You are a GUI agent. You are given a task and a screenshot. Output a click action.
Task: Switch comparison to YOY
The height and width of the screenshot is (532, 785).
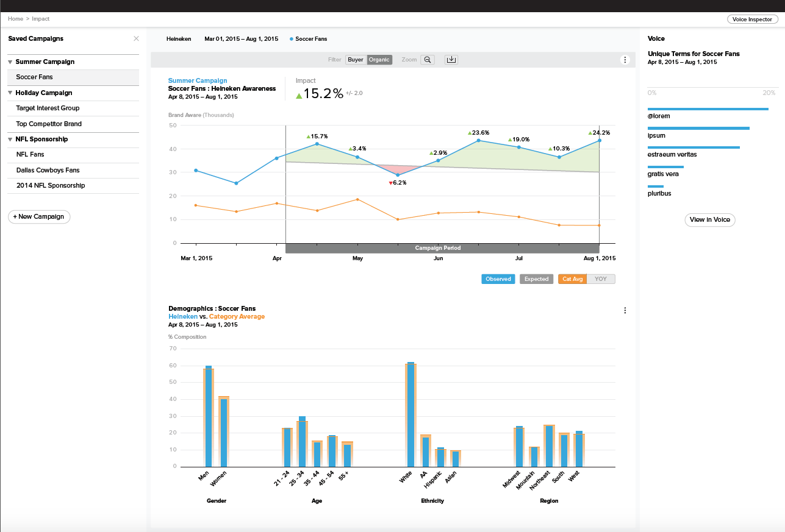601,279
